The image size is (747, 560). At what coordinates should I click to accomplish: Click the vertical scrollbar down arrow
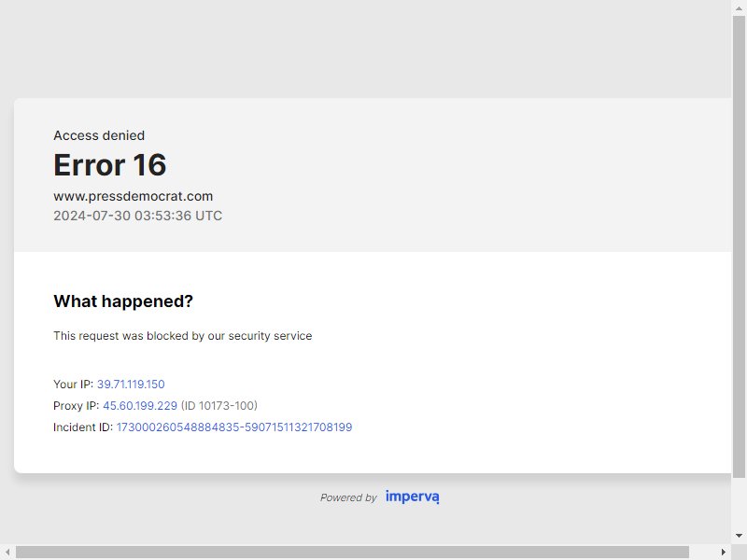pyautogui.click(x=739, y=536)
